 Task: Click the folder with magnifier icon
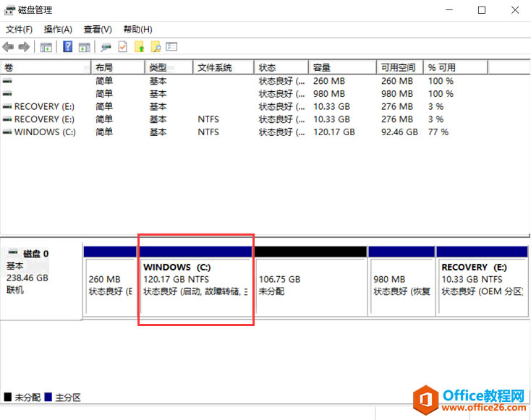[x=156, y=47]
